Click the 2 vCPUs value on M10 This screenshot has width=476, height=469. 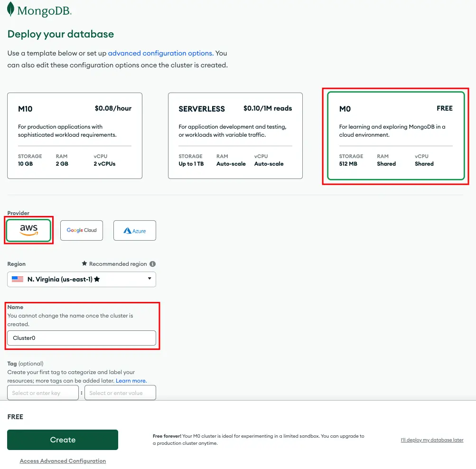click(x=104, y=164)
